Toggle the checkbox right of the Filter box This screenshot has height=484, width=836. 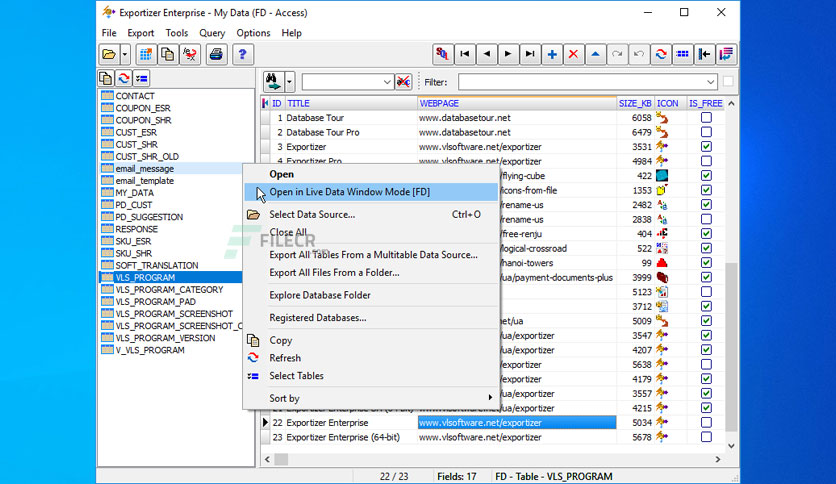(728, 82)
